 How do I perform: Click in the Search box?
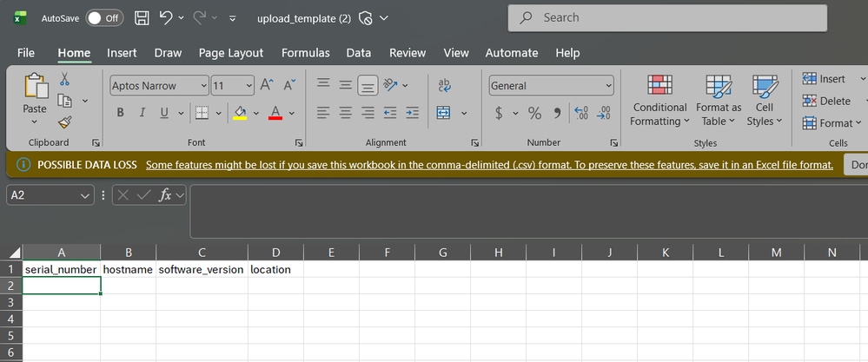click(x=667, y=17)
